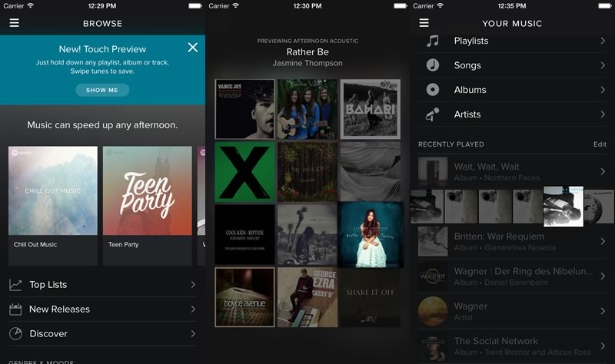Expand New Releases with its chevron
This screenshot has height=364, width=615.
click(193, 309)
